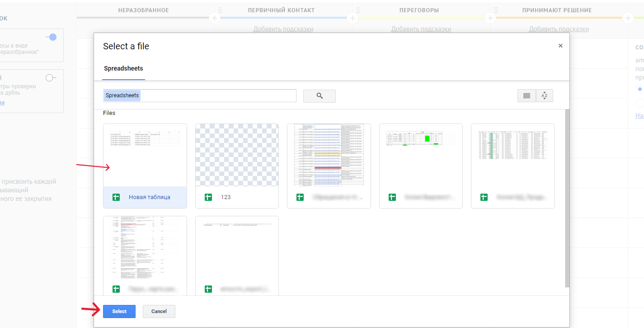This screenshot has width=644, height=328.
Task: Click the file name 123
Action: (x=226, y=197)
